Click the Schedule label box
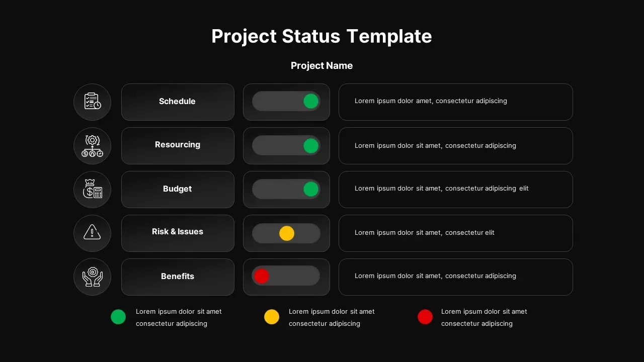Screen dimensions: 644x362 point(178,102)
